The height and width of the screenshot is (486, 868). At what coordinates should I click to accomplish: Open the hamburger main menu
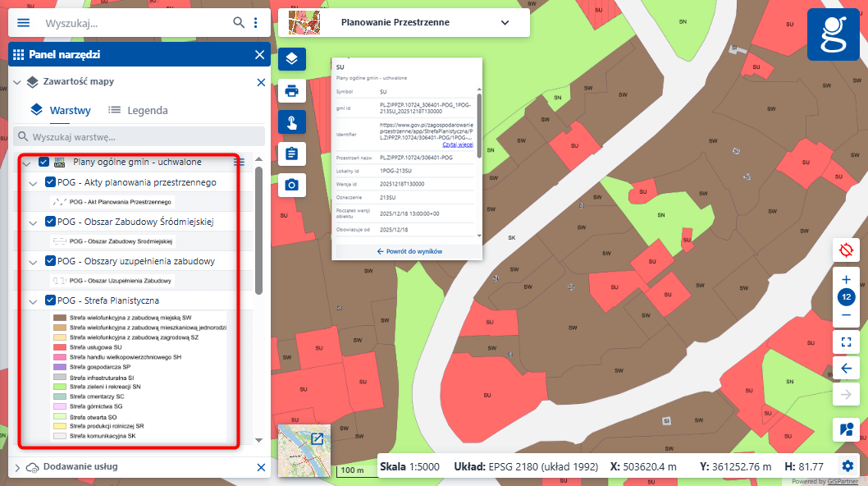(23, 23)
